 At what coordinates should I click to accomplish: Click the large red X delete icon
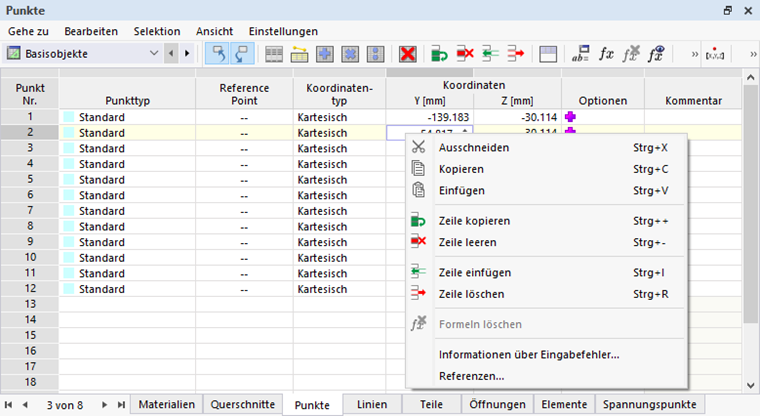[408, 54]
